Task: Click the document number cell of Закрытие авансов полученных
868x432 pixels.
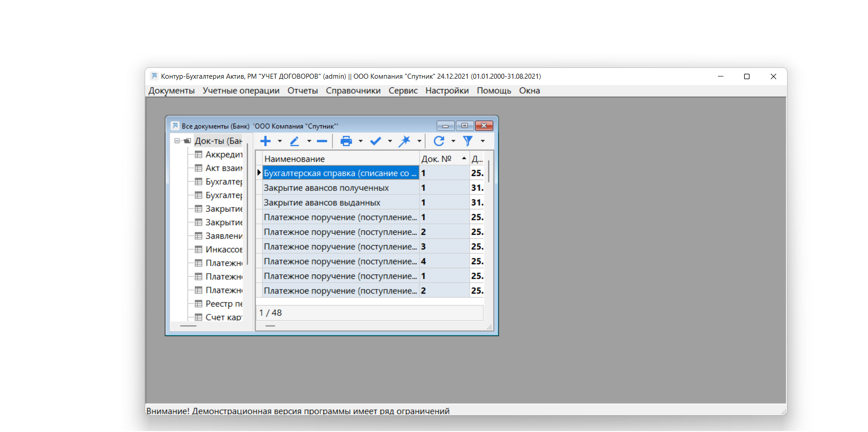Action: [x=444, y=188]
